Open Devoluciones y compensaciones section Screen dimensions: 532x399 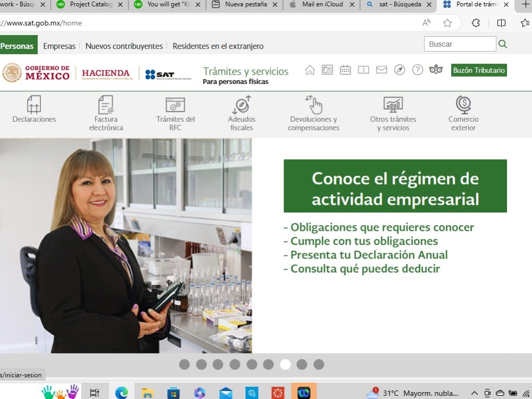[313, 114]
